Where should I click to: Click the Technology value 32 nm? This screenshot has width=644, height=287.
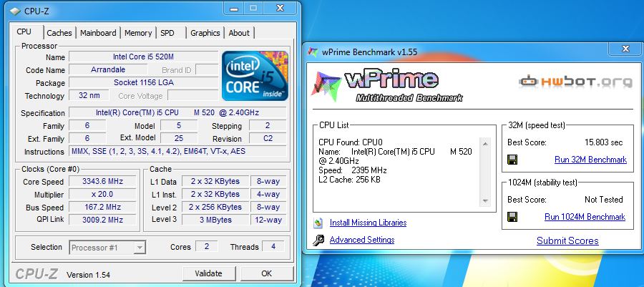click(x=89, y=95)
